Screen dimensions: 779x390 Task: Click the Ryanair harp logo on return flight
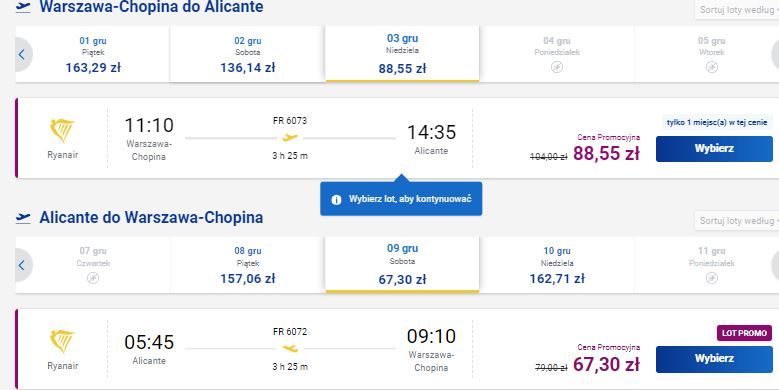pyautogui.click(x=62, y=341)
